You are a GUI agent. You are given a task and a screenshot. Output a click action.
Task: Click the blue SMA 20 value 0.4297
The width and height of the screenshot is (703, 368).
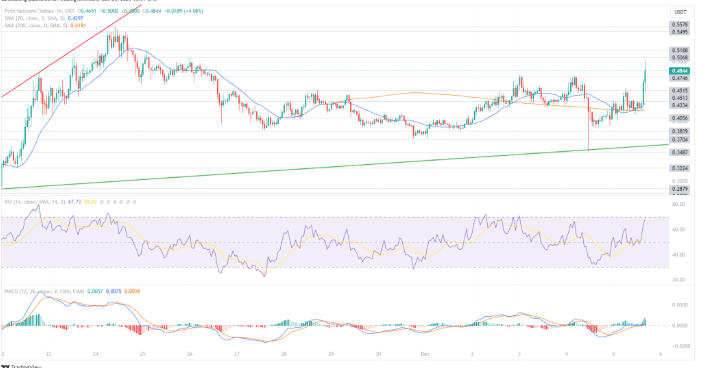tap(75, 18)
